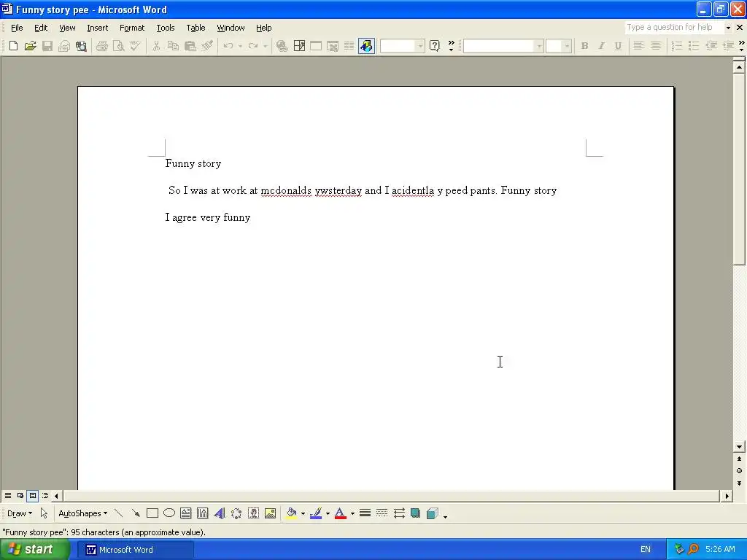Open the Insert menu
The height and width of the screenshot is (560, 747).
point(97,28)
